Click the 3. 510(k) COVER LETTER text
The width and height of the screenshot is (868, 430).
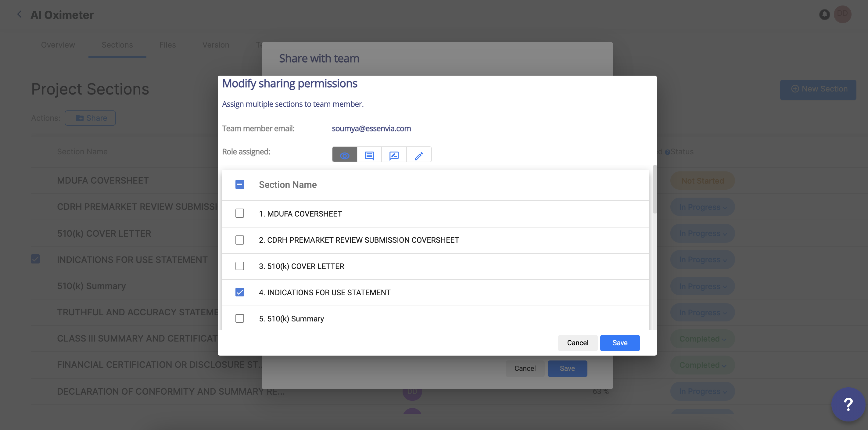301,266
